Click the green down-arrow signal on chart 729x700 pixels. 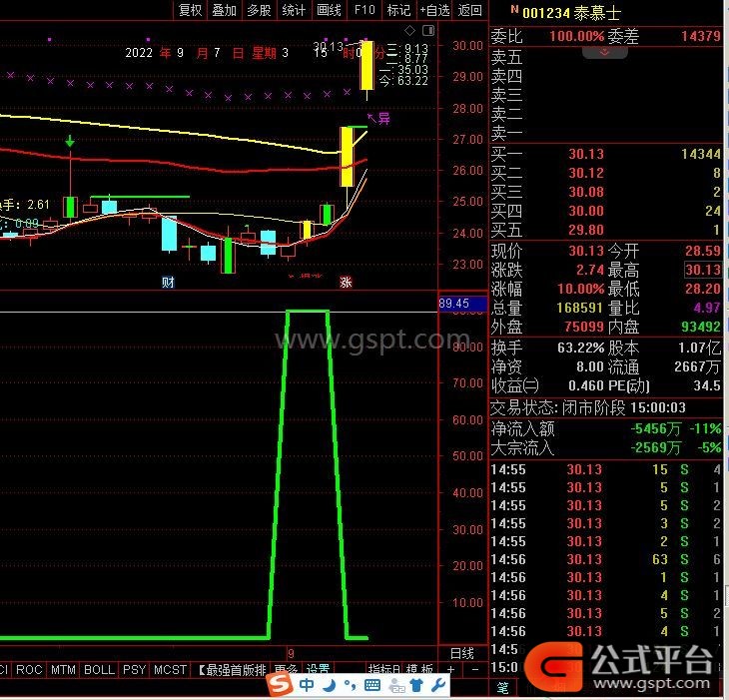tap(70, 141)
